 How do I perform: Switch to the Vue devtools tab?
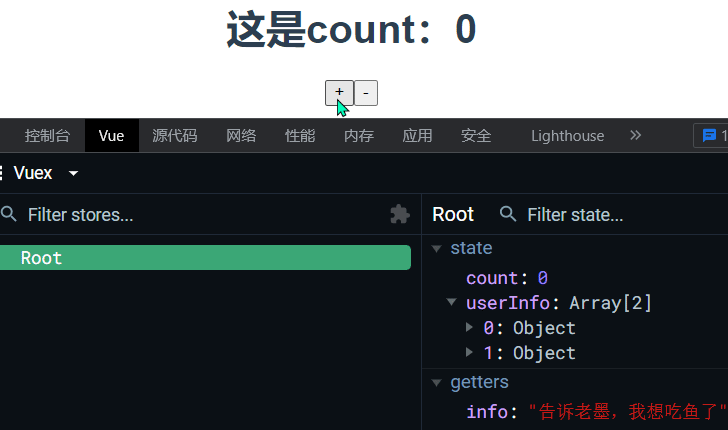[111, 136]
